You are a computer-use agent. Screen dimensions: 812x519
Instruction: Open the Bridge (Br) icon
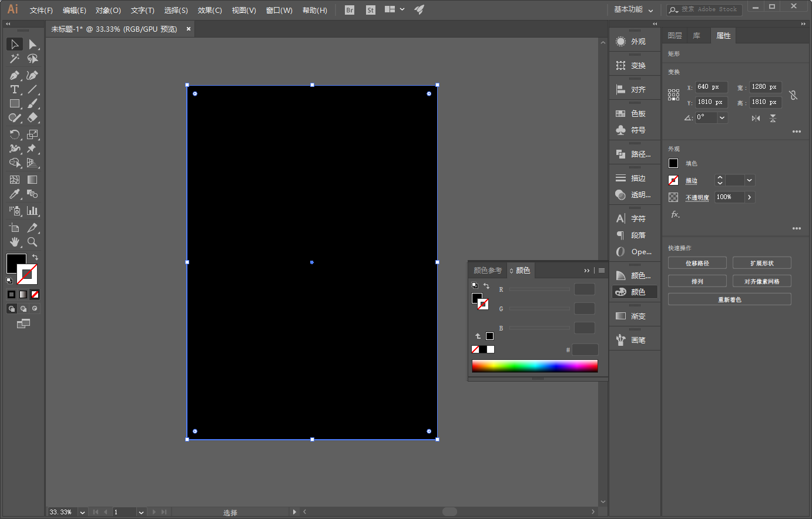point(350,10)
